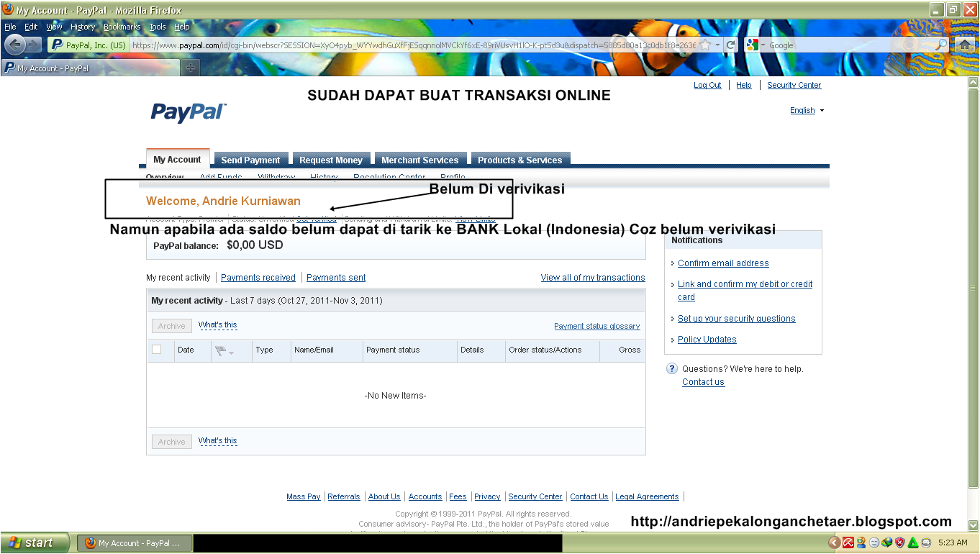Tick the select-all checkbox in activity table

coord(157,350)
